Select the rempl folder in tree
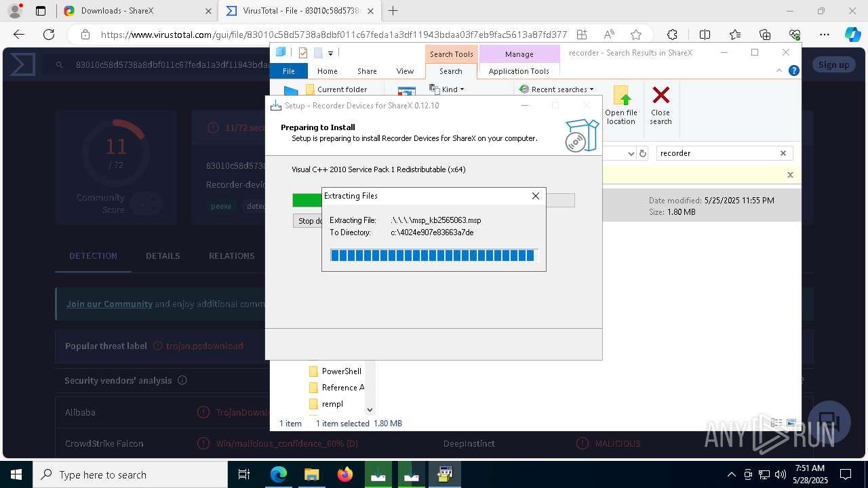This screenshot has width=868, height=488. coord(326,404)
